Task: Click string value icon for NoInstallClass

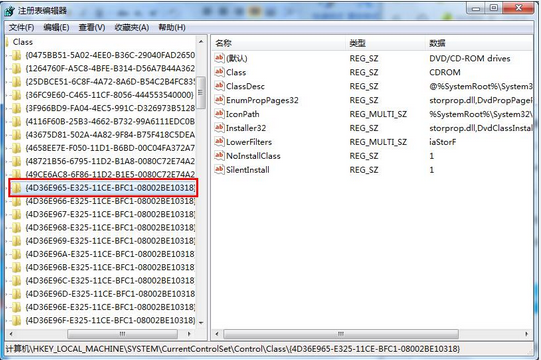Action: (x=219, y=156)
